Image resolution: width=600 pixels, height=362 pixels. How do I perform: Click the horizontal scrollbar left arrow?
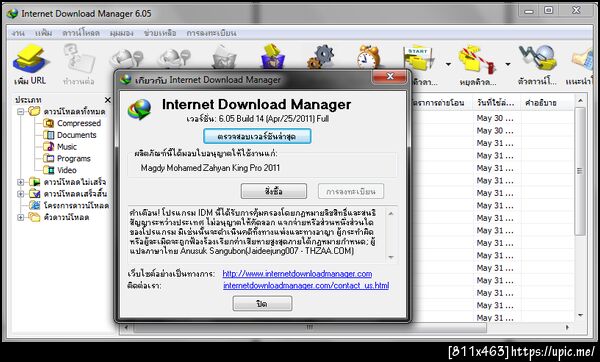coord(127,328)
